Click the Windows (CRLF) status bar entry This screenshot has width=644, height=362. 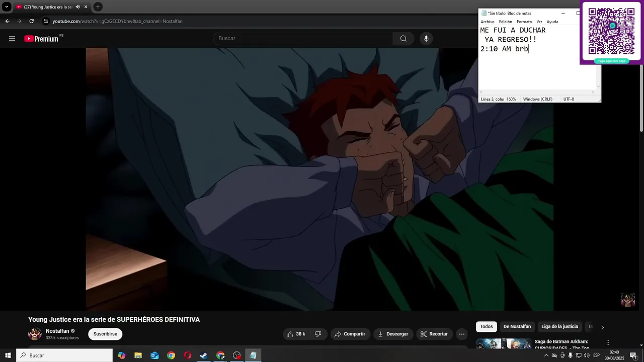pyautogui.click(x=538, y=99)
